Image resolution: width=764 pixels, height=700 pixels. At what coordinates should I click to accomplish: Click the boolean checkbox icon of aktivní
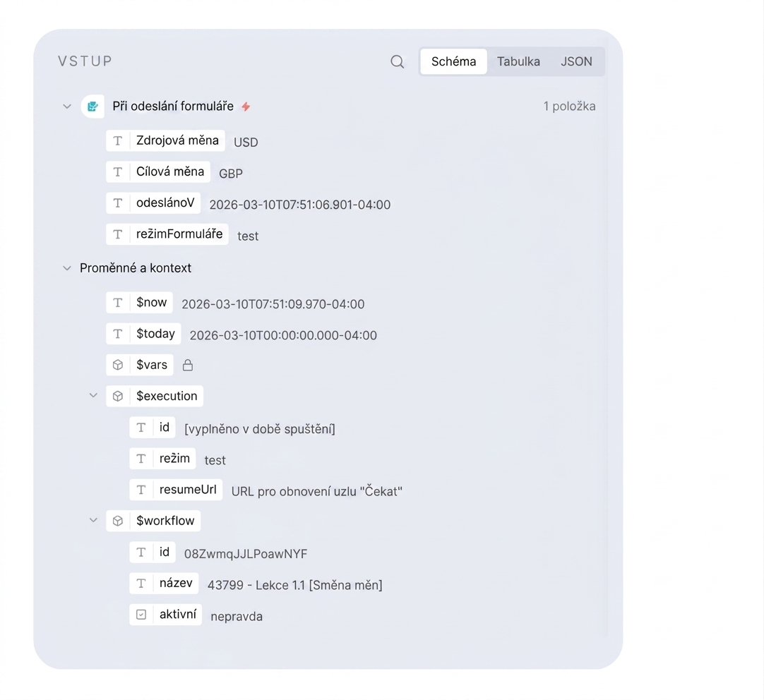(141, 615)
